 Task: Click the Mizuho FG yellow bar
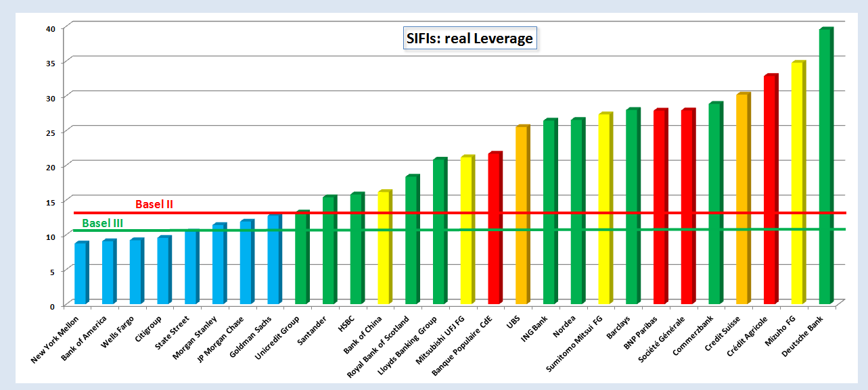799,182
